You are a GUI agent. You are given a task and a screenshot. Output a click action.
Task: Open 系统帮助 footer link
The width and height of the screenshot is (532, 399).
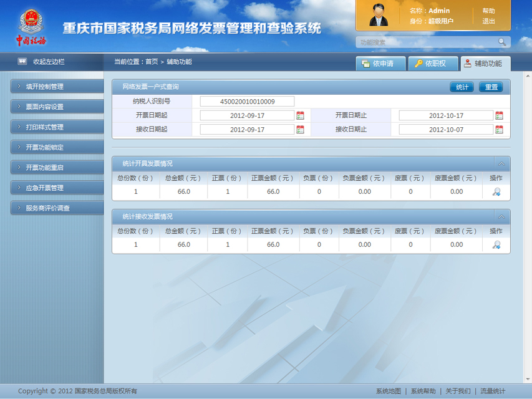pos(423,391)
